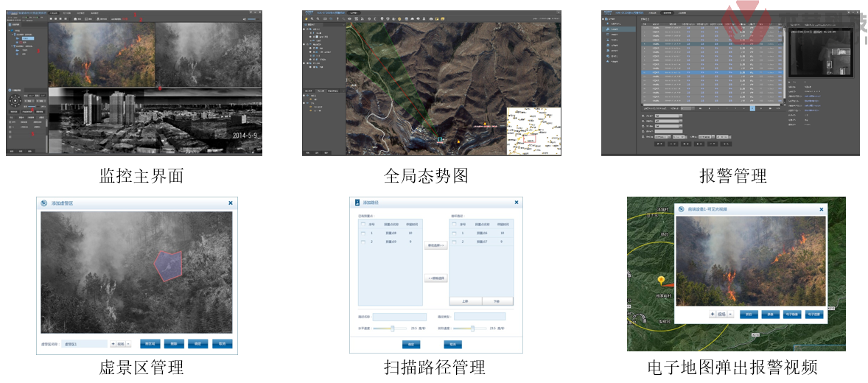
Task: Zoom in field of view in alarm video popup
Action: (x=713, y=314)
